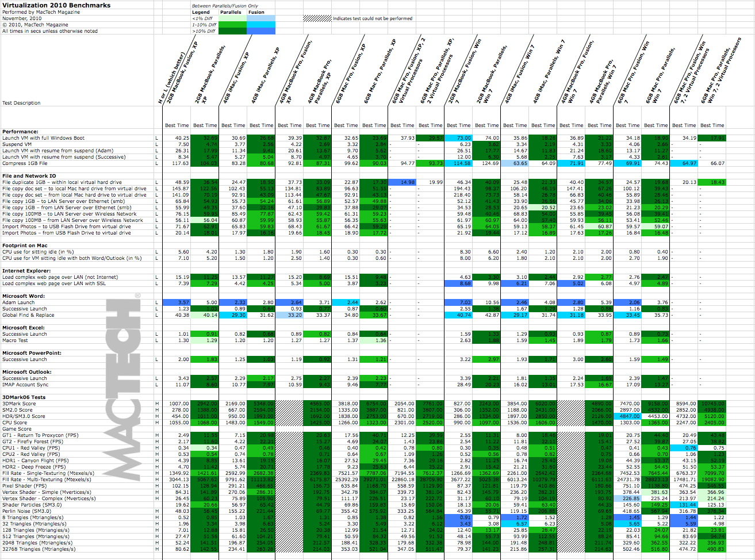The image size is (755, 560).
Task: Select the 3DMark06 Tests section heading
Action: pyautogui.click(x=24, y=397)
